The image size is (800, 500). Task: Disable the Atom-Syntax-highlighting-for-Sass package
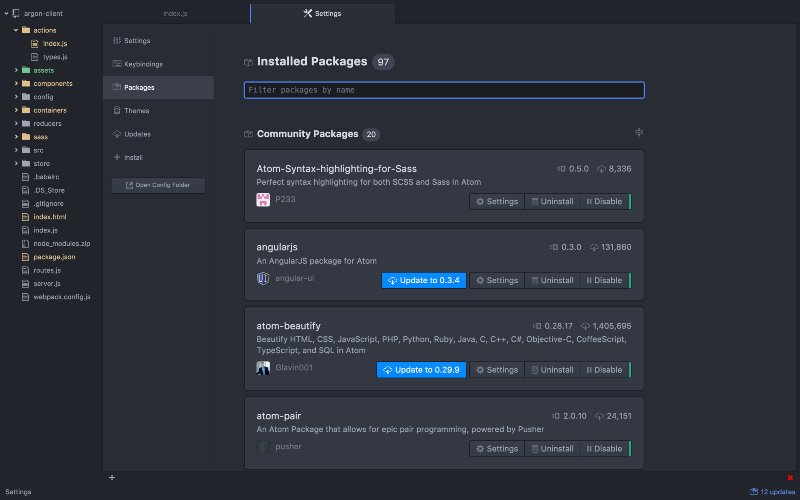pyautogui.click(x=604, y=201)
